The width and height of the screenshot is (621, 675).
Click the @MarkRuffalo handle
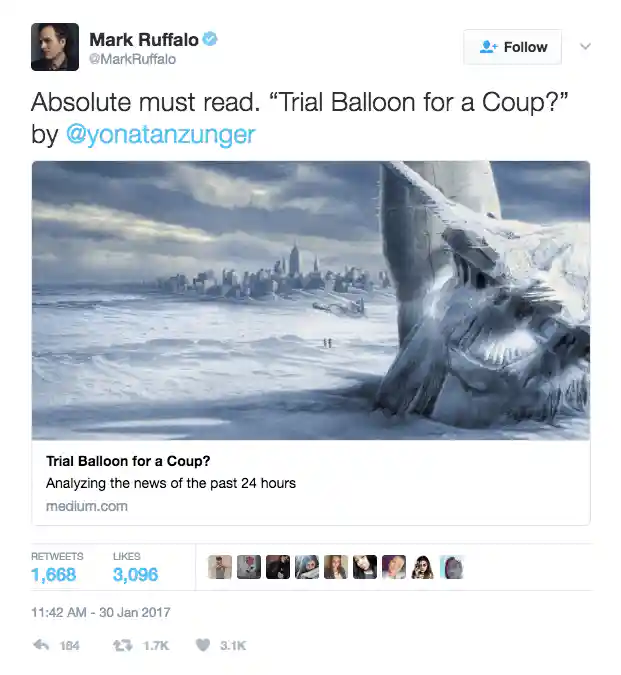coord(133,59)
